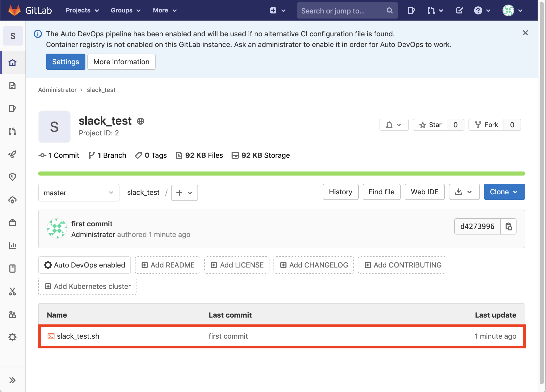Open the Projects dropdown menu
The width and height of the screenshot is (546, 392).
coord(82,10)
